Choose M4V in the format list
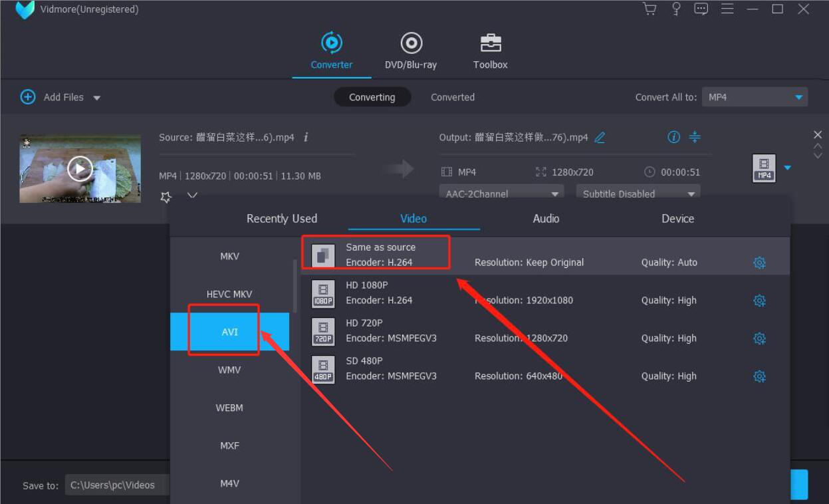829x504 pixels. click(229, 483)
